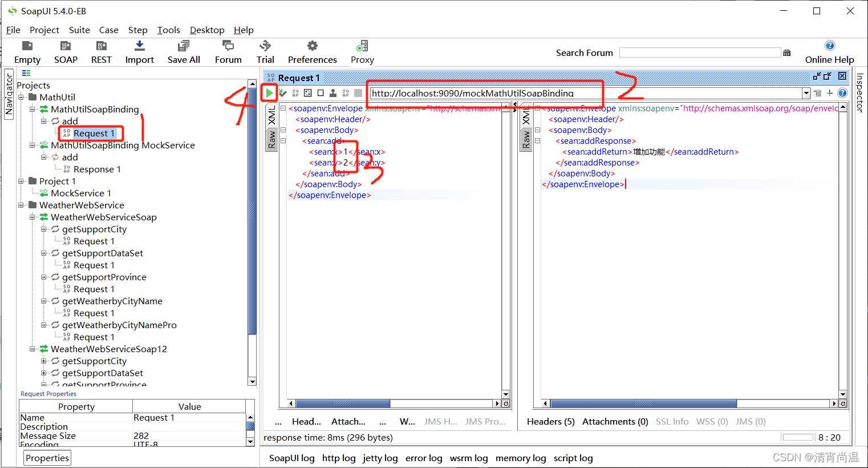Click the Navigator side tab
Image resolution: width=868 pixels, height=468 pixels.
[x=9, y=95]
